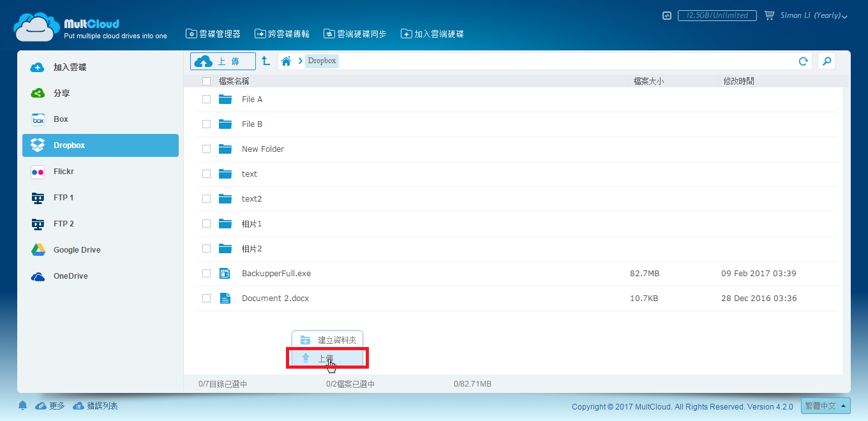Screen dimensions: 868x421
Task: Click the 相片2 folder icon
Action: [225, 248]
